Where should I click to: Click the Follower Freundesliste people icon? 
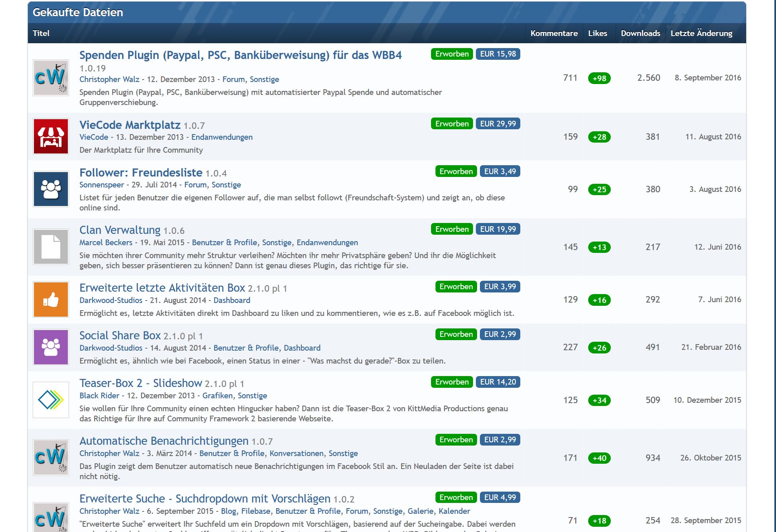[x=51, y=189]
